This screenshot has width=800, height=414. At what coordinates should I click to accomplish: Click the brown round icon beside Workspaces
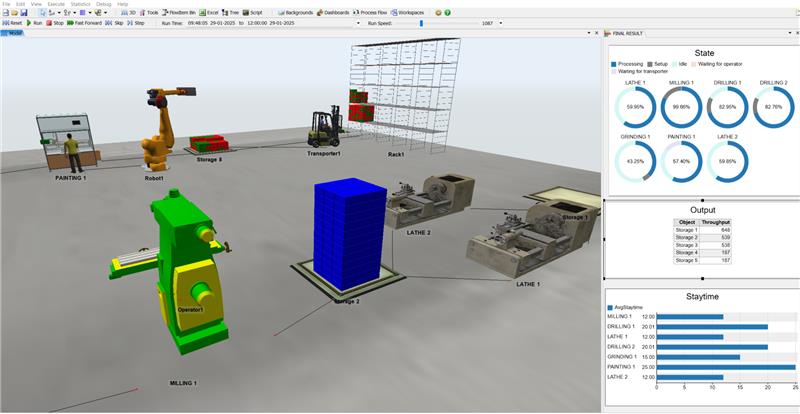438,12
